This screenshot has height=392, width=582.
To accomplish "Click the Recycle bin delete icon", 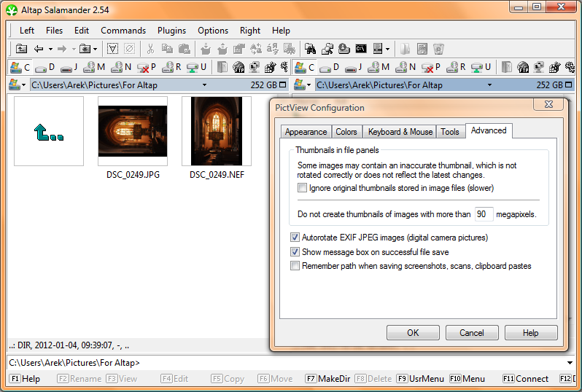I will (x=438, y=49).
